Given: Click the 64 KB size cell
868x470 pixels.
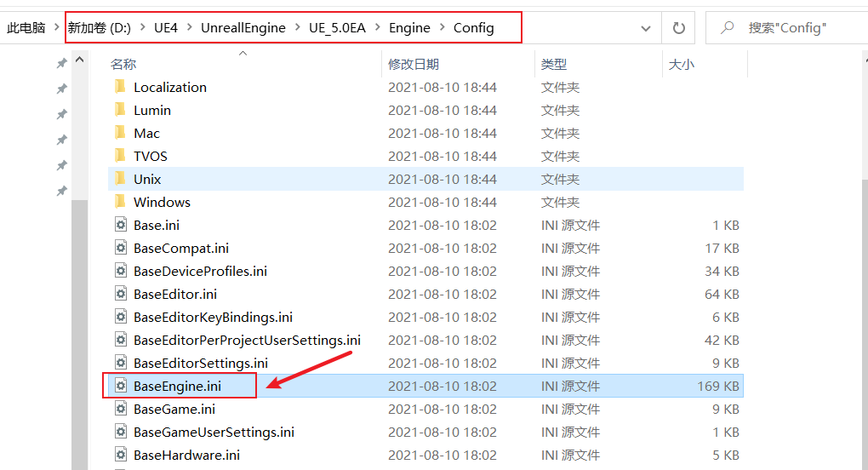Looking at the screenshot, I should (722, 294).
